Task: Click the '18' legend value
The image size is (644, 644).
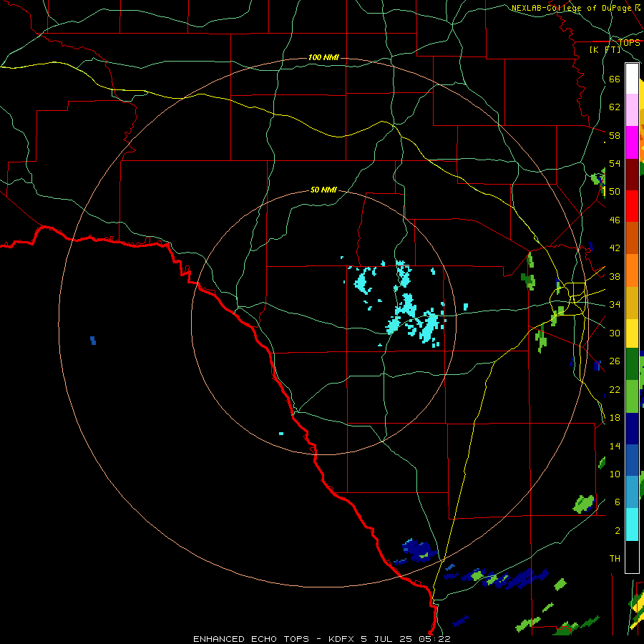Action: tap(615, 418)
